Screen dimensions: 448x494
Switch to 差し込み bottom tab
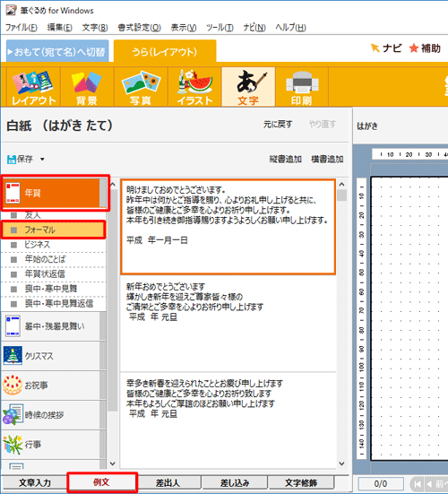pyautogui.click(x=235, y=482)
